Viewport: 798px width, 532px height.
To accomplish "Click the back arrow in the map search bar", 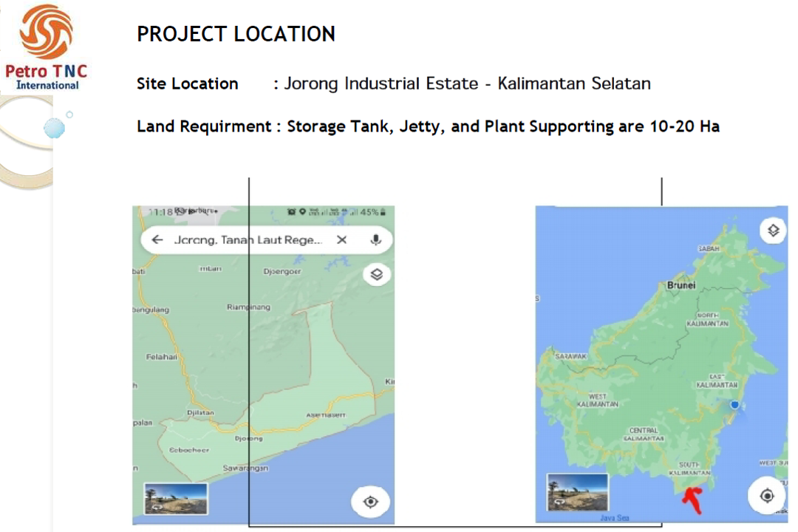I will pos(157,239).
